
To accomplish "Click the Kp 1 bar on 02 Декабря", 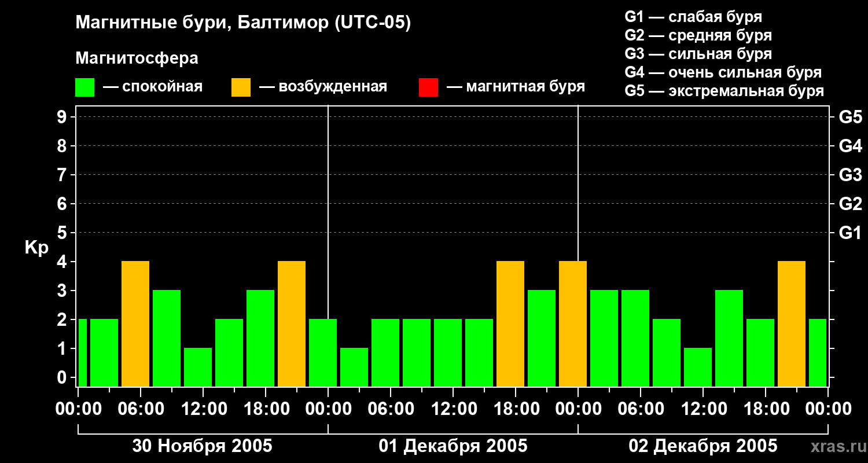I will pos(698,367).
